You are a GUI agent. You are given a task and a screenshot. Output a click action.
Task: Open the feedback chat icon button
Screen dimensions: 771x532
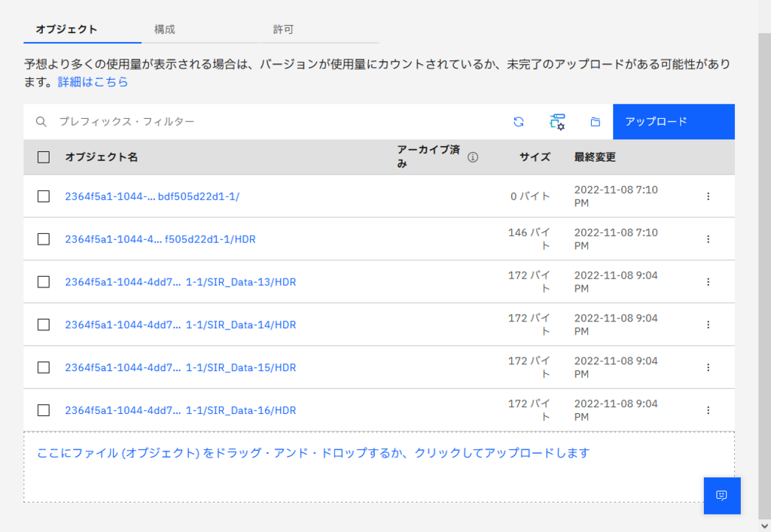click(722, 495)
